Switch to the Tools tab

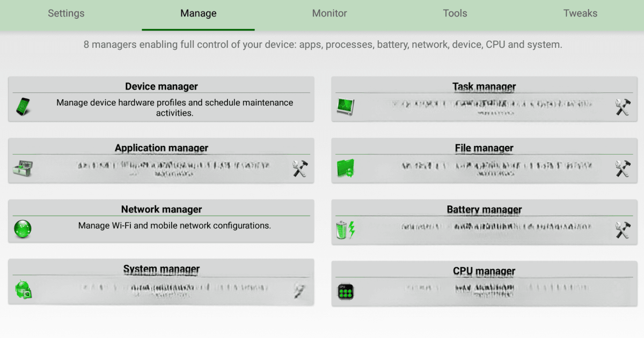[x=455, y=13]
